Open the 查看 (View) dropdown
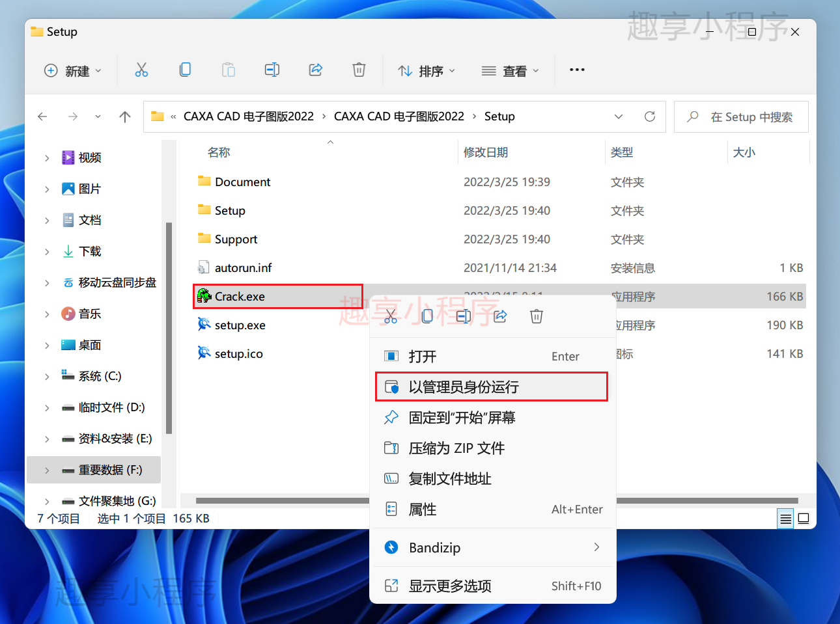The image size is (840, 624). coord(511,70)
